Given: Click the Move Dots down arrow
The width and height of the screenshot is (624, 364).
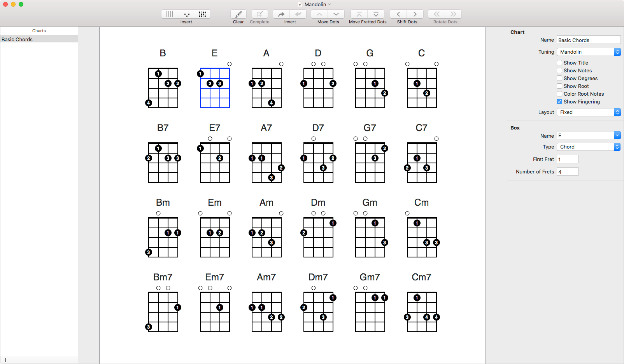Looking at the screenshot, I should [336, 14].
